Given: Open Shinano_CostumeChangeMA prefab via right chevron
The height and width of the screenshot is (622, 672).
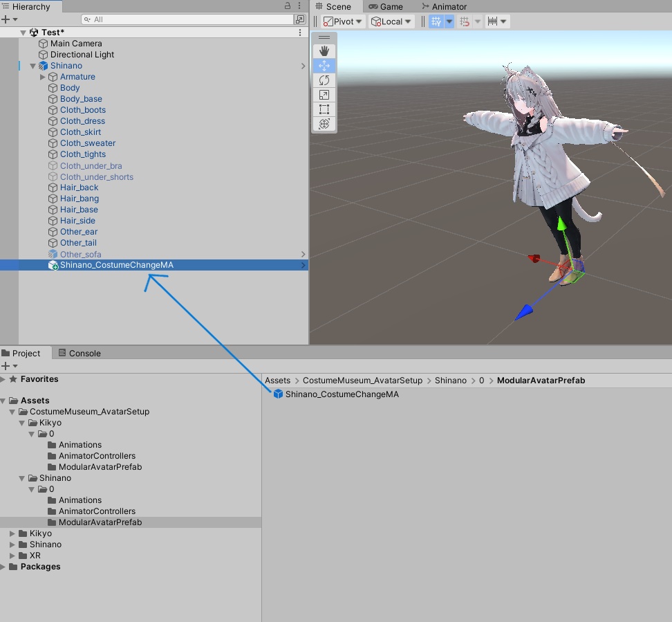Looking at the screenshot, I should pyautogui.click(x=303, y=265).
